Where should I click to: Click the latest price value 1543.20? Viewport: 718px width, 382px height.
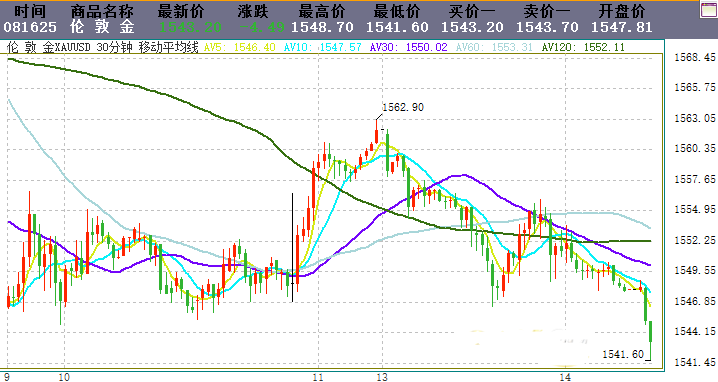(x=190, y=27)
